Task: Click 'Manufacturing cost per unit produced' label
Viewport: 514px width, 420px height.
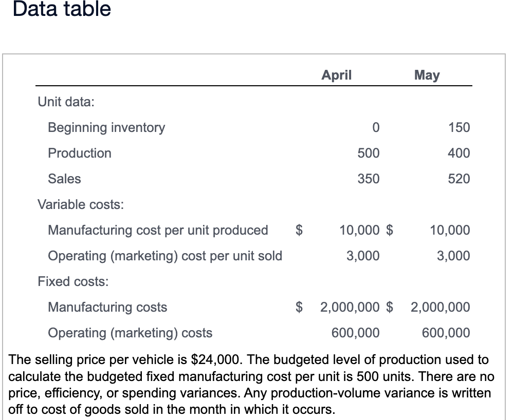Action: coord(158,230)
